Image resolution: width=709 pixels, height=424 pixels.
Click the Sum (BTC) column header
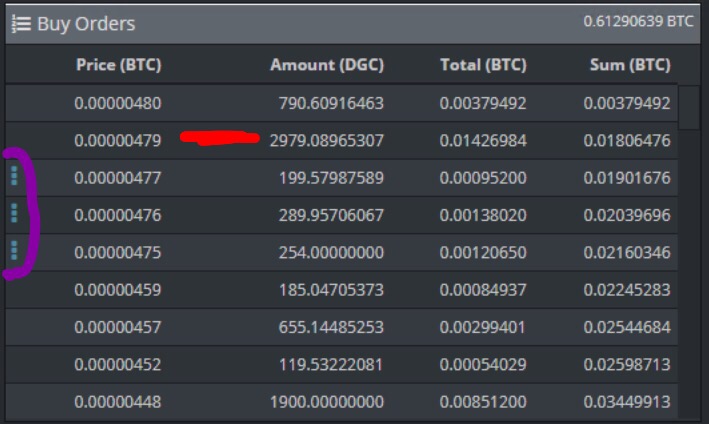(630, 65)
